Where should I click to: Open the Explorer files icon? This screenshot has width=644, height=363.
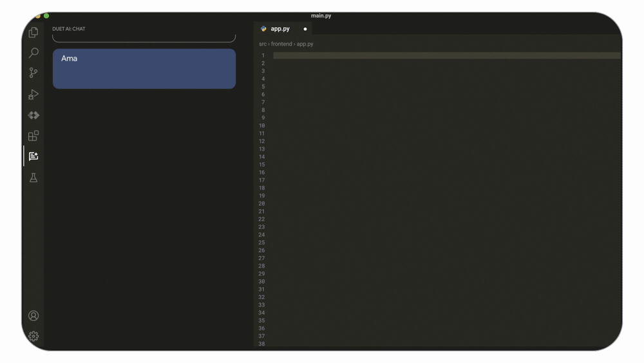coord(33,32)
